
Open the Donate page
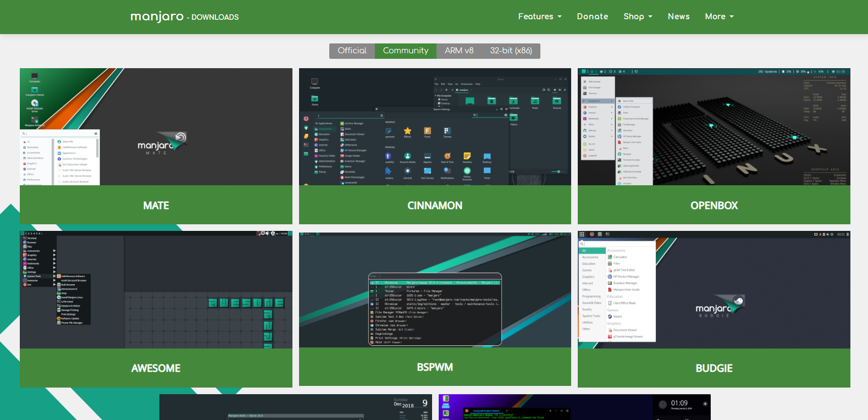593,16
